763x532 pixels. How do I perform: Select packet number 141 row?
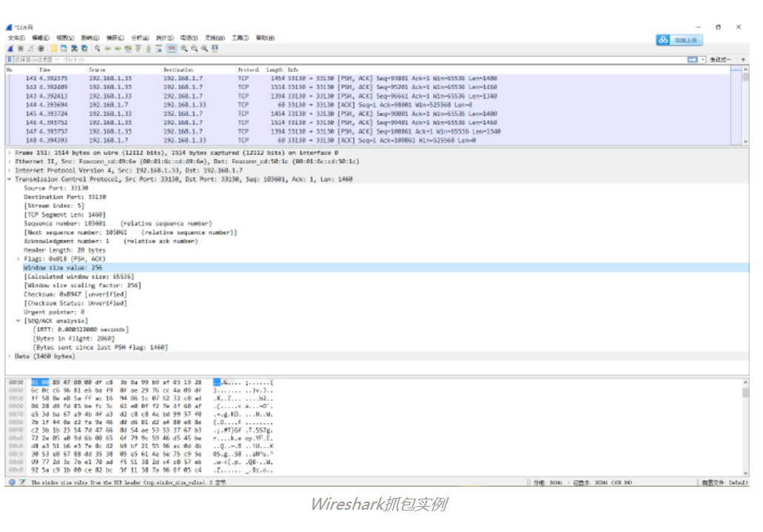[x=367, y=79]
